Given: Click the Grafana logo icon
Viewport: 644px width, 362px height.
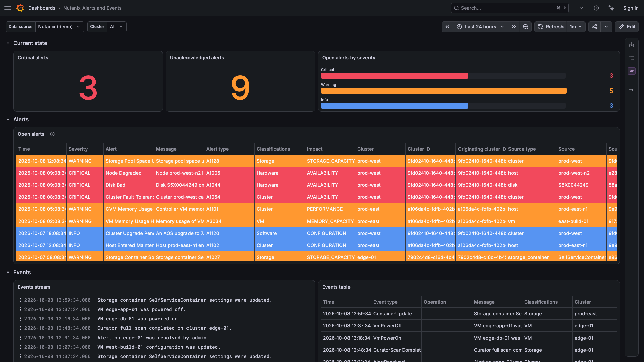Looking at the screenshot, I should pos(20,8).
